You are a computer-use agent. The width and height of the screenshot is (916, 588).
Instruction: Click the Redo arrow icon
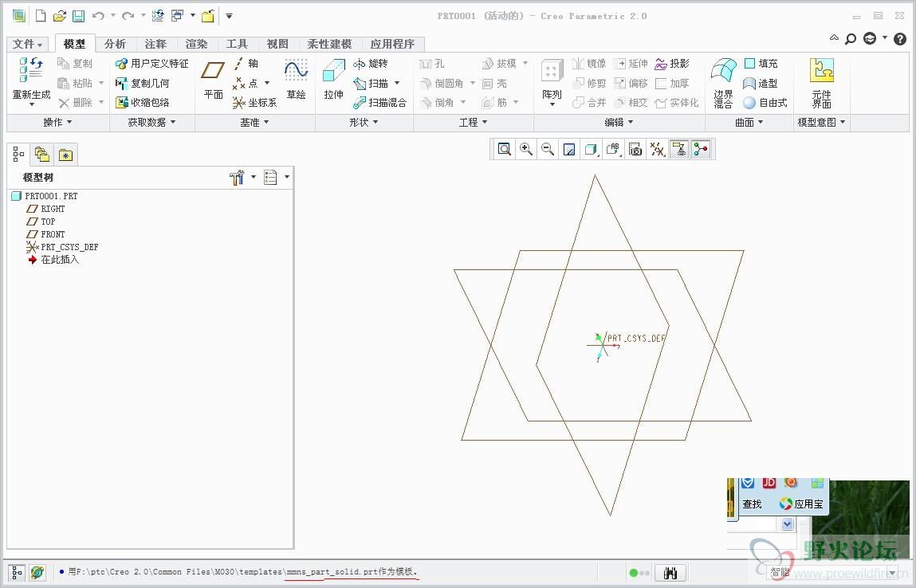[128, 16]
